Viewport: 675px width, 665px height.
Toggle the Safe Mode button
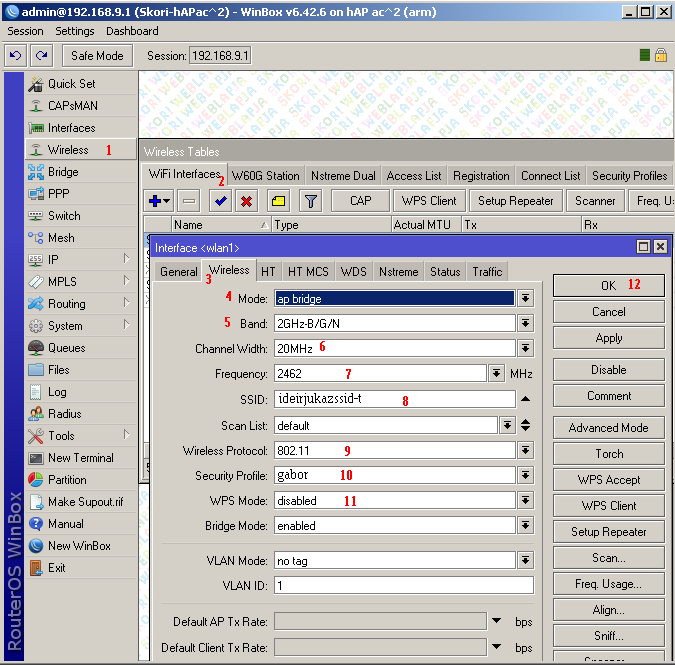tap(97, 56)
